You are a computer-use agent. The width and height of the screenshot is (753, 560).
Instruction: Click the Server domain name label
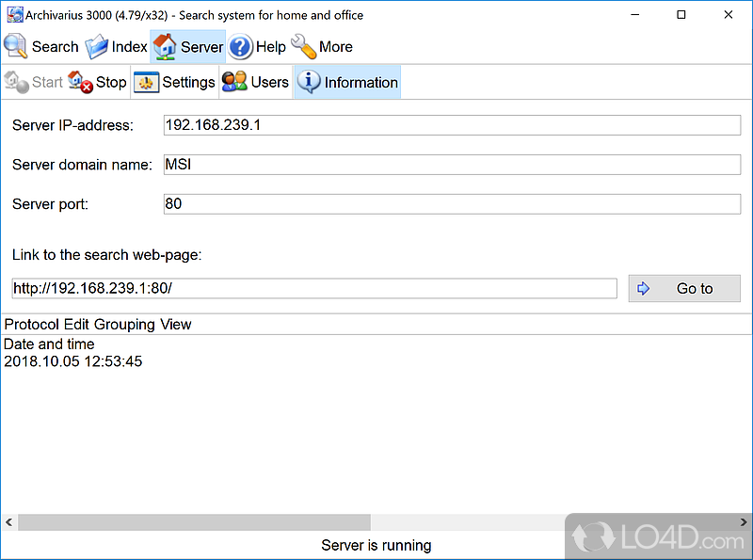[82, 165]
